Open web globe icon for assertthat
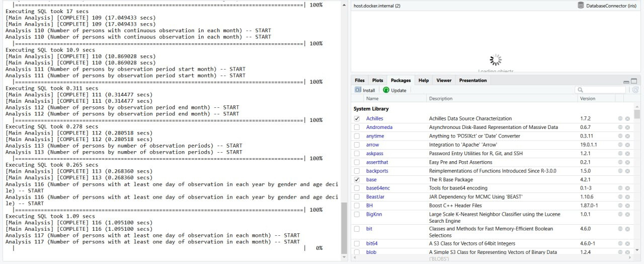The width and height of the screenshot is (644, 264). 620,162
